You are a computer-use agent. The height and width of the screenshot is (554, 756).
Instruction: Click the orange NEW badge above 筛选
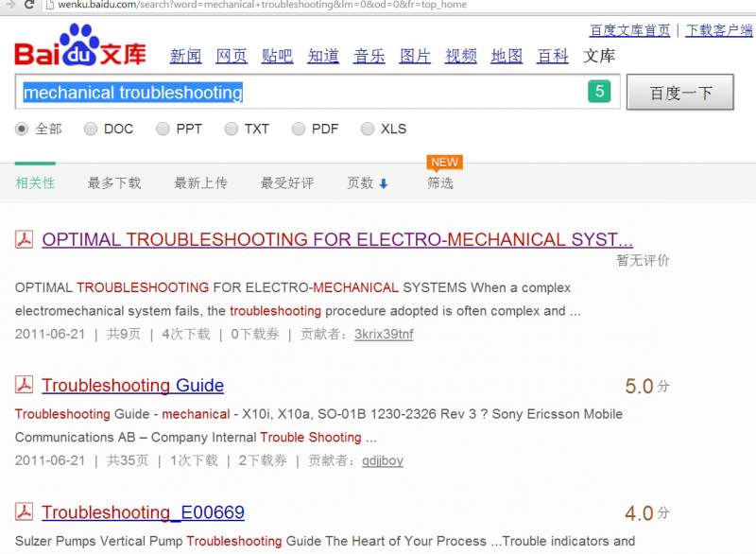coord(444,162)
